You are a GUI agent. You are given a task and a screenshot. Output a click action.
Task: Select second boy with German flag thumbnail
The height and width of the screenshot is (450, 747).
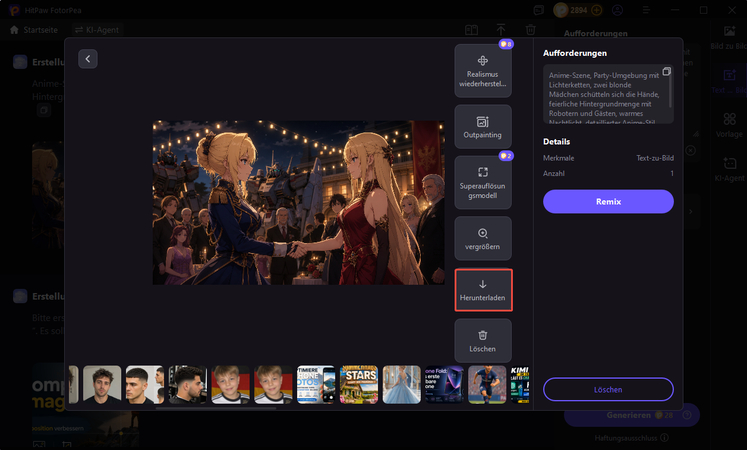tap(273, 385)
